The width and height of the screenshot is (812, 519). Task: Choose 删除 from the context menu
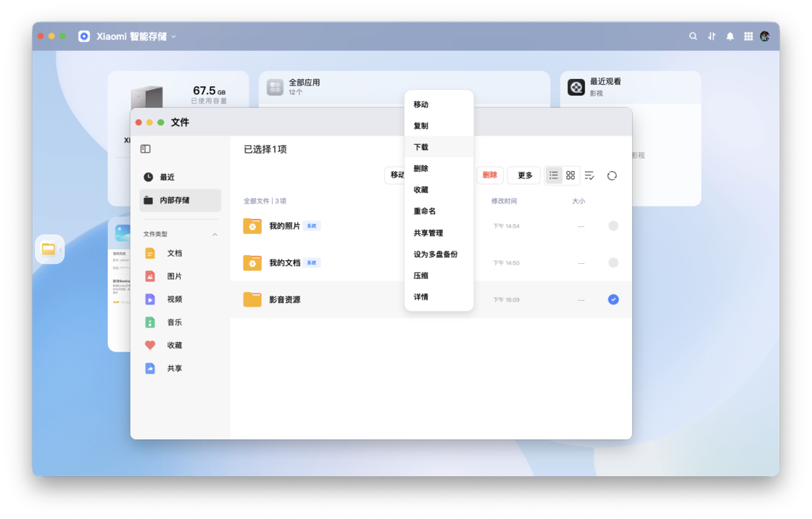click(x=439, y=168)
